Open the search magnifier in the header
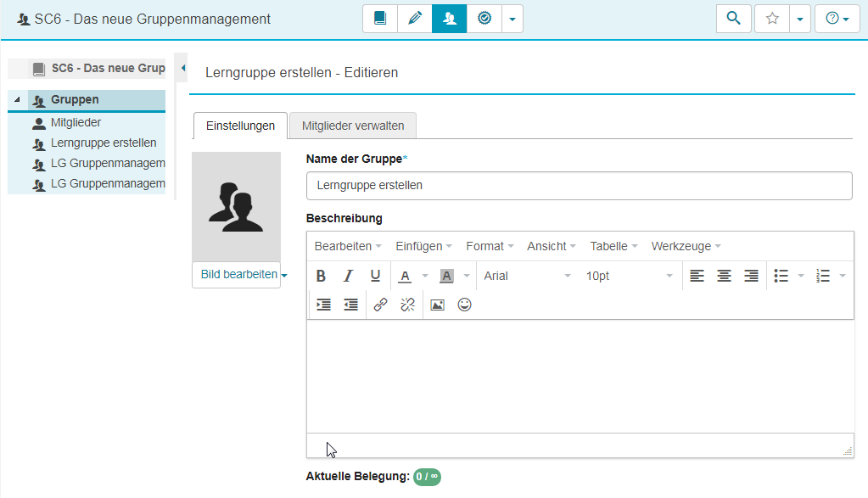The width and height of the screenshot is (868, 498). click(733, 19)
